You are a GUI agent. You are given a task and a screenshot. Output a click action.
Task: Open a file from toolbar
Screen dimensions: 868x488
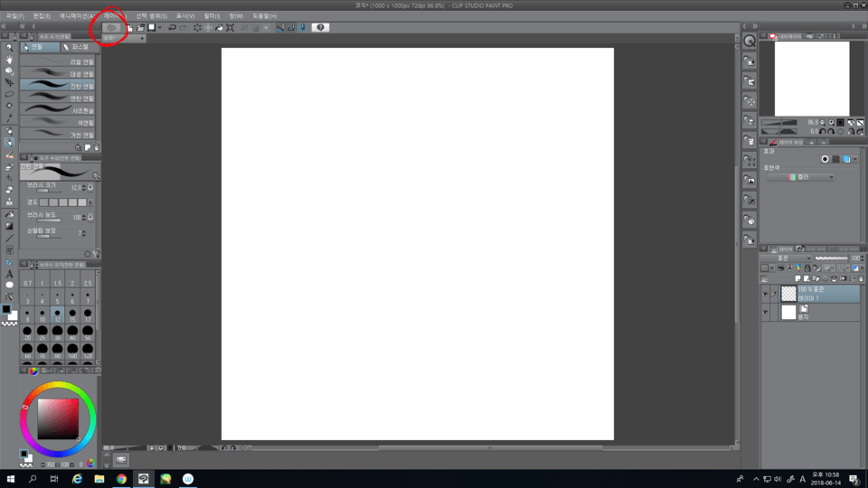141,27
